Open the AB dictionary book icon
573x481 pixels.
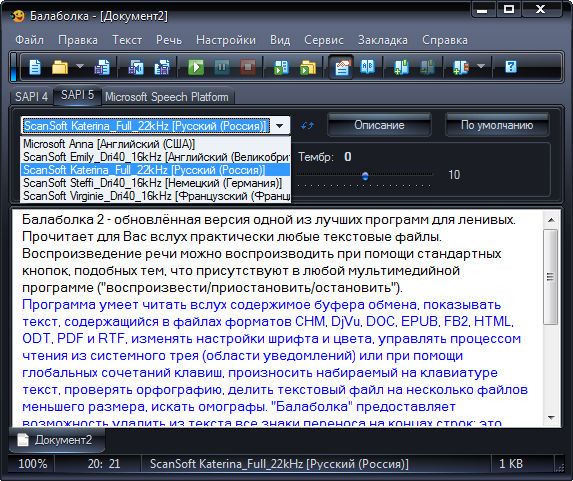368,67
